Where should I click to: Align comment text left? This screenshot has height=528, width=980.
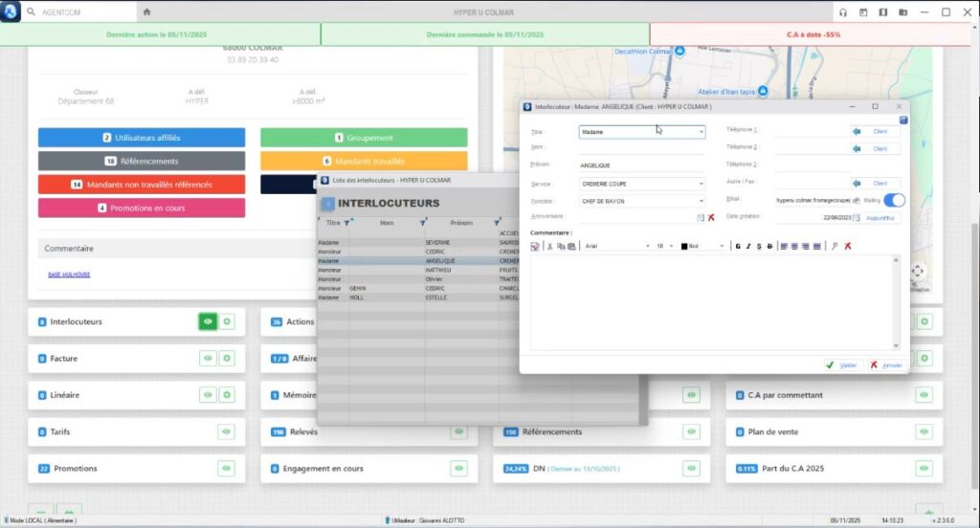coord(784,246)
